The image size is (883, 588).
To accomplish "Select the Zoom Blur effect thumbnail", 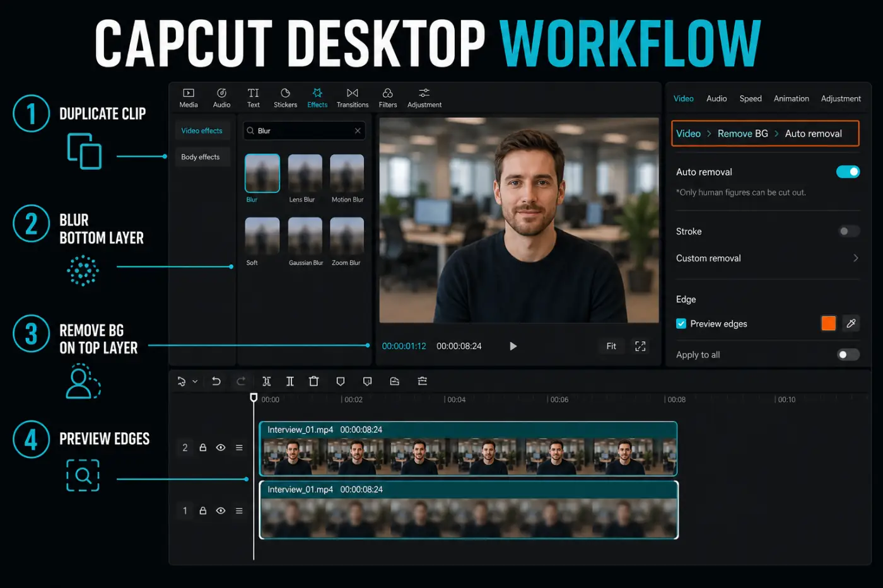I will pos(347,236).
